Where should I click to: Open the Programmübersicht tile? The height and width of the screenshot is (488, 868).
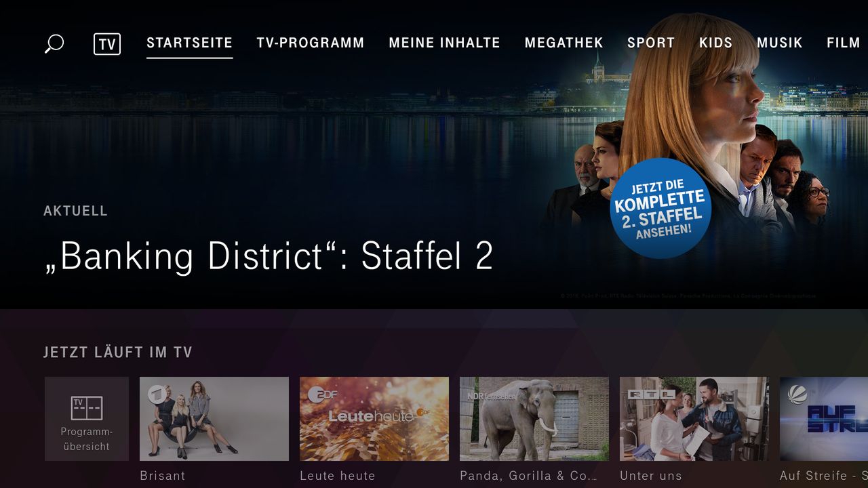(87, 419)
